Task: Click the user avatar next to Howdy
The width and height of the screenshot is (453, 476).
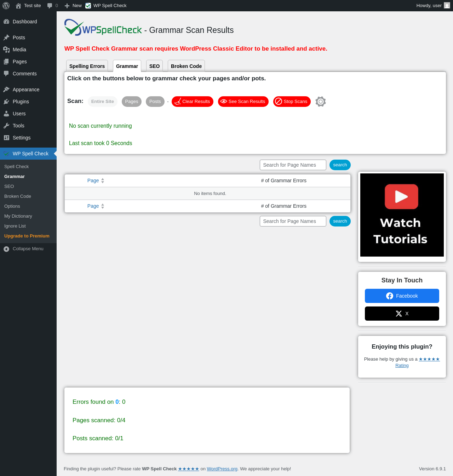Action: click(447, 6)
